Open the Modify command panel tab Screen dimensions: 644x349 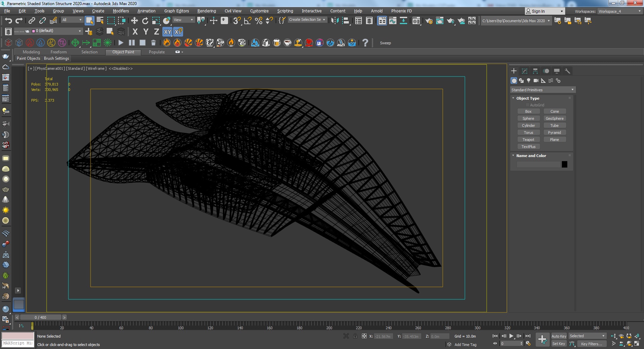525,71
